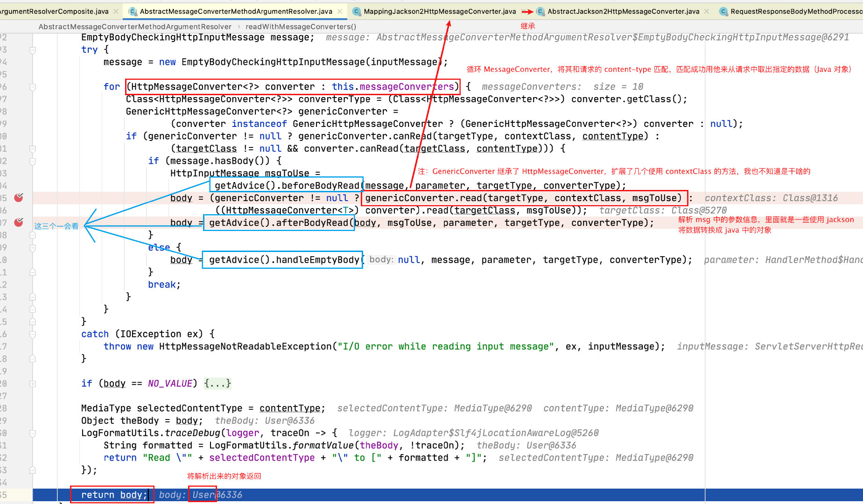This screenshot has height=504, width=863.
Task: Collapse LogFormatUtils.traceDebug lambda fold marker
Action: [33, 433]
